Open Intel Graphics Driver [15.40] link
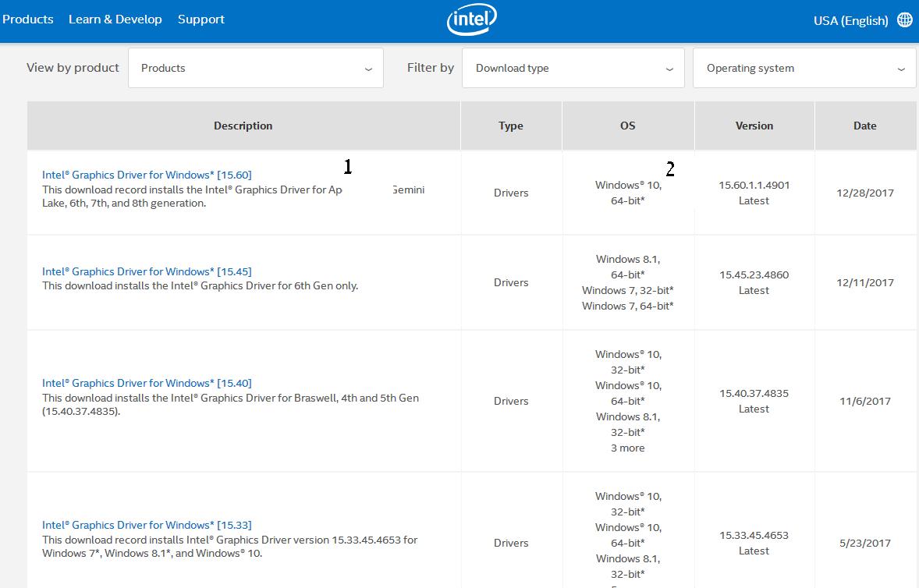919x588 pixels. (x=147, y=383)
